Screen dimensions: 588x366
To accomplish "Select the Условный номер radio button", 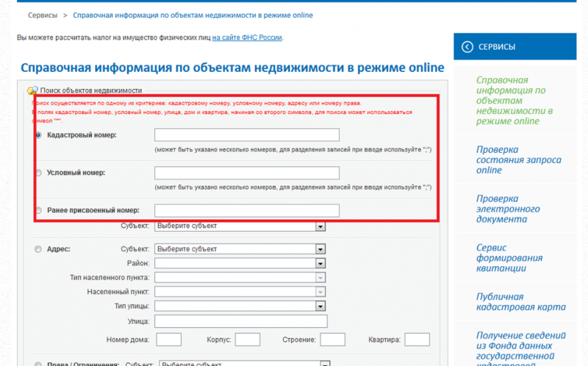I will [x=38, y=173].
